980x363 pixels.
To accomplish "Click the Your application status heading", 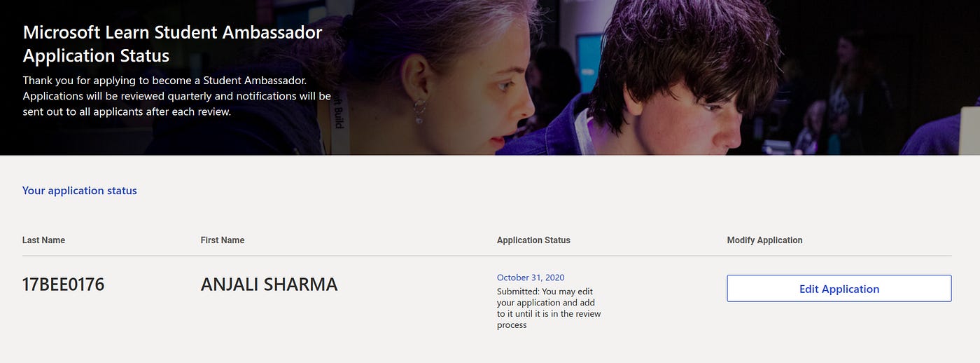I will [x=80, y=191].
